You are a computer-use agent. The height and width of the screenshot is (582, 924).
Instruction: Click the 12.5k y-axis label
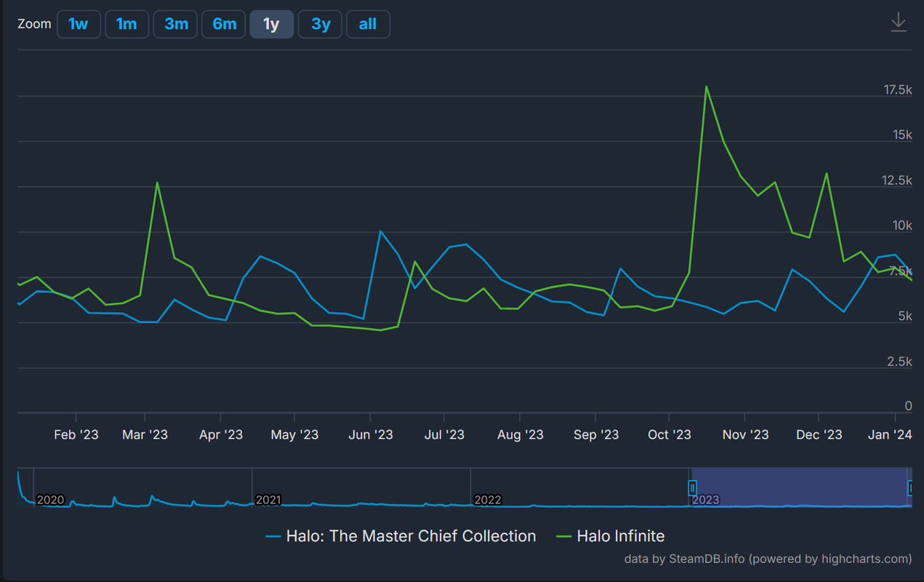[898, 180]
